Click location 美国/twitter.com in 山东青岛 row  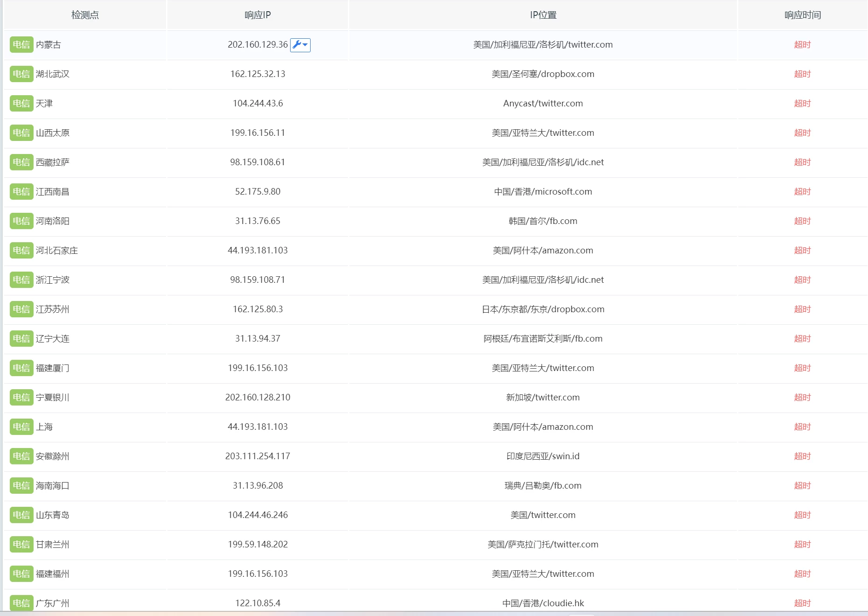tap(543, 515)
